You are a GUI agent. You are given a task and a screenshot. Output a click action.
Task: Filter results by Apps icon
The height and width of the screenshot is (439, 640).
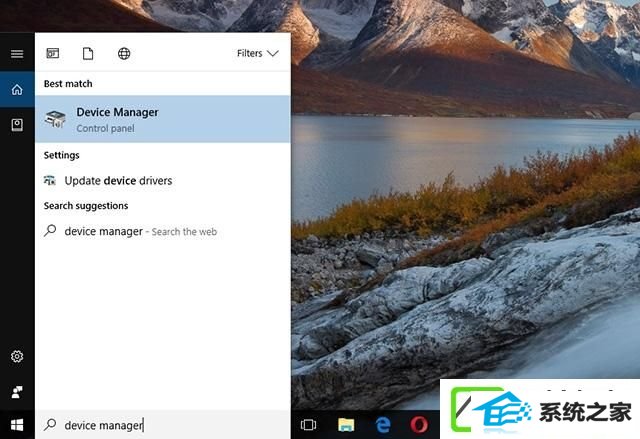pyautogui.click(x=53, y=53)
